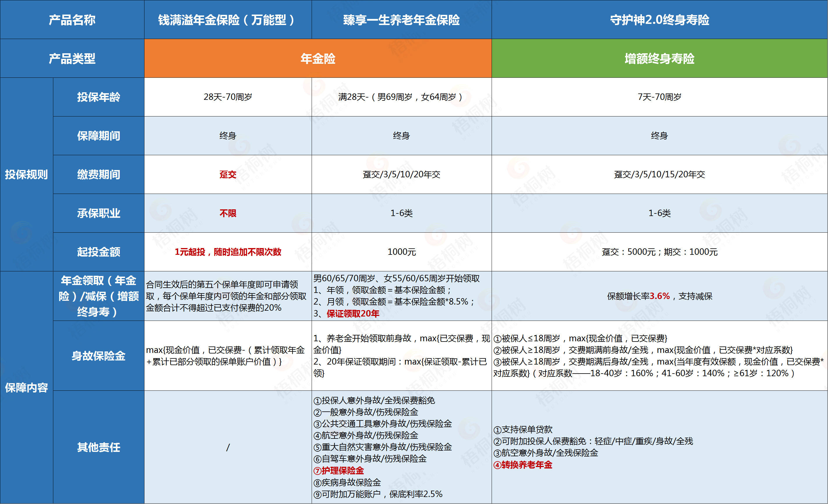
Task: Select '⑥自驾车意外身故/伤残保险金' line
Action: tap(370, 459)
